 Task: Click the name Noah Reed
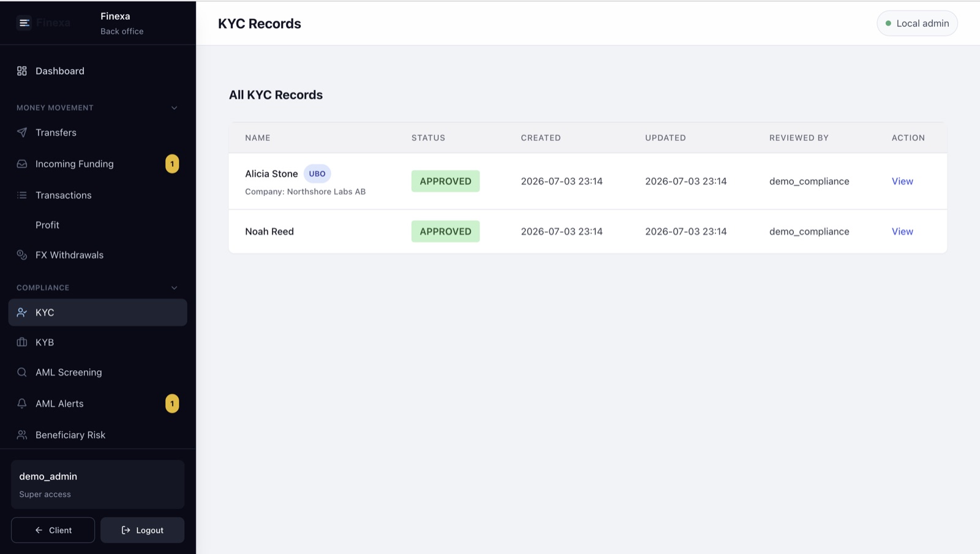pos(269,232)
